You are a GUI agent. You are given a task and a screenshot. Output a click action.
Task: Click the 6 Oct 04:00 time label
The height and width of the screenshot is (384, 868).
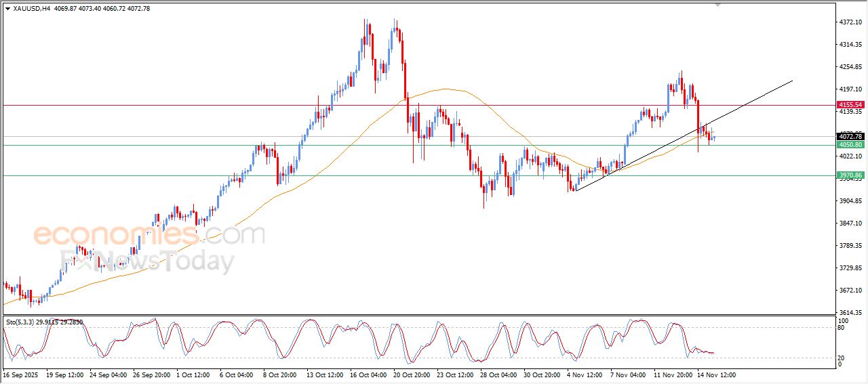pyautogui.click(x=237, y=375)
